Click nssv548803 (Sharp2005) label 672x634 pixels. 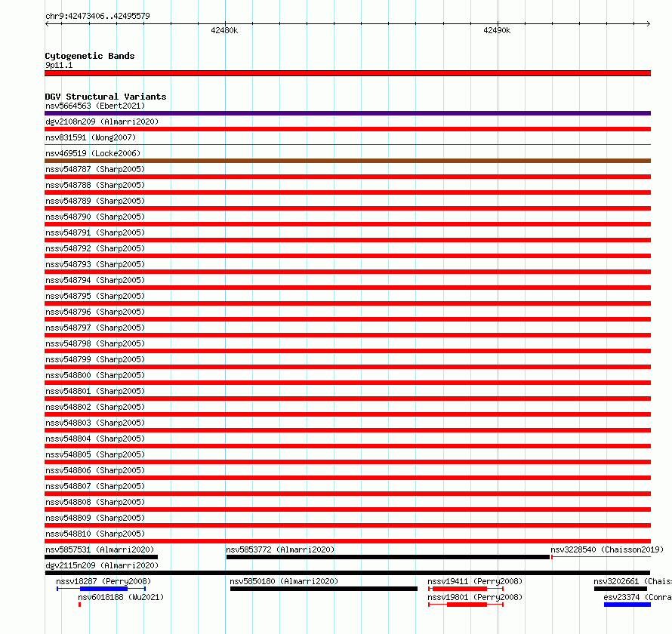[95, 423]
